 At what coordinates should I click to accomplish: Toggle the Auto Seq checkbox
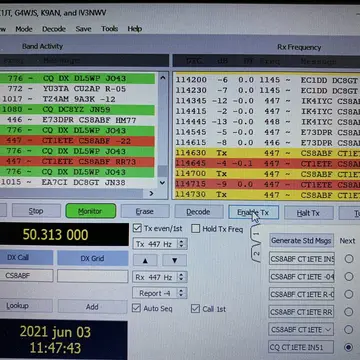136,308
